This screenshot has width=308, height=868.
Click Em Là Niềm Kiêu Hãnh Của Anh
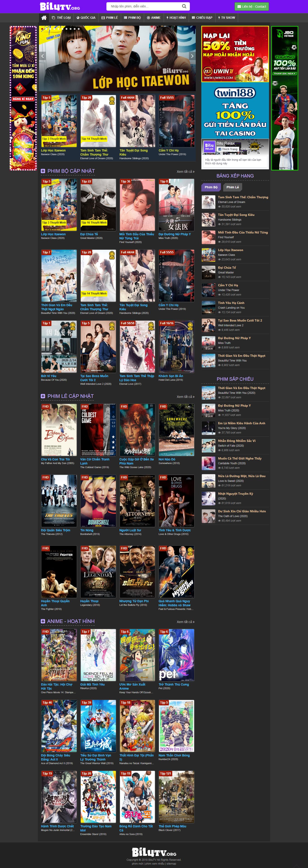[235, 428]
